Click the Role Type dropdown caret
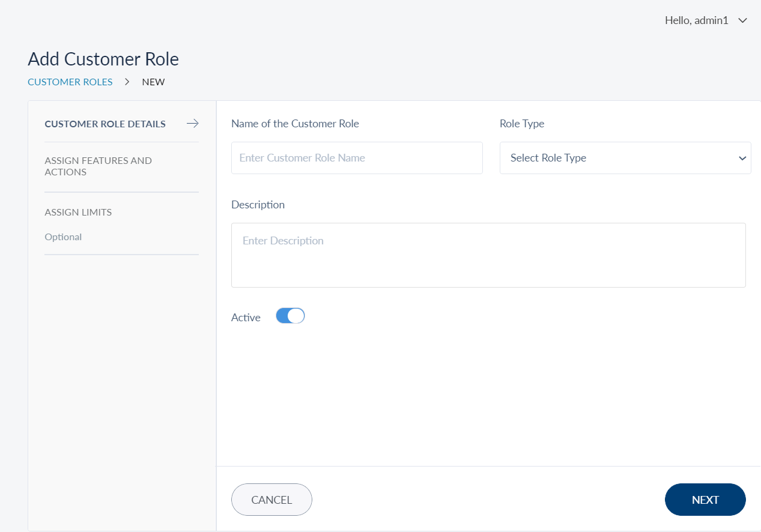The image size is (761, 532). click(x=742, y=158)
